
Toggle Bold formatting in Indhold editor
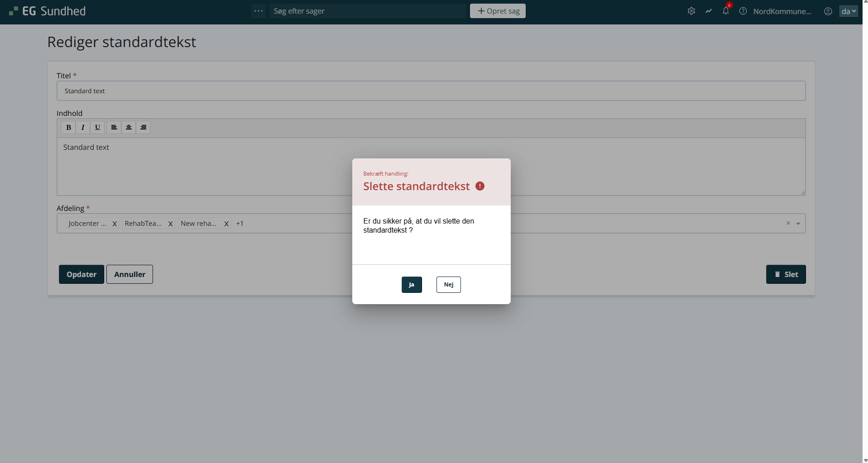[x=68, y=128]
